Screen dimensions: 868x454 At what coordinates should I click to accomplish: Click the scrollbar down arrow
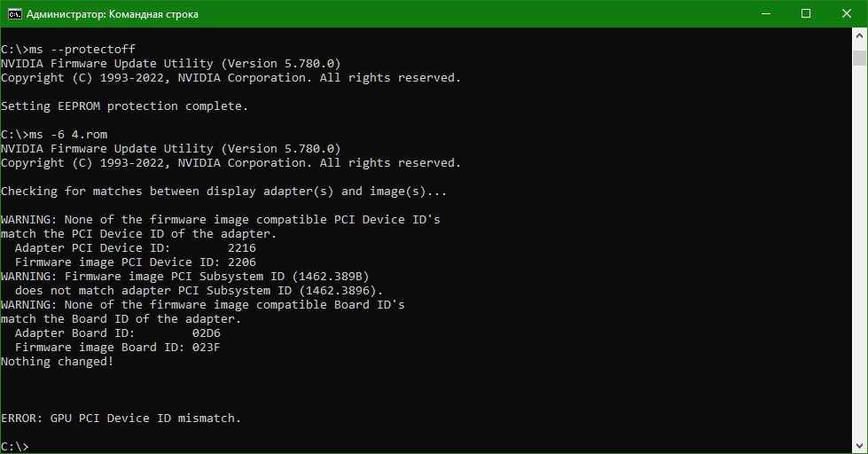(859, 445)
